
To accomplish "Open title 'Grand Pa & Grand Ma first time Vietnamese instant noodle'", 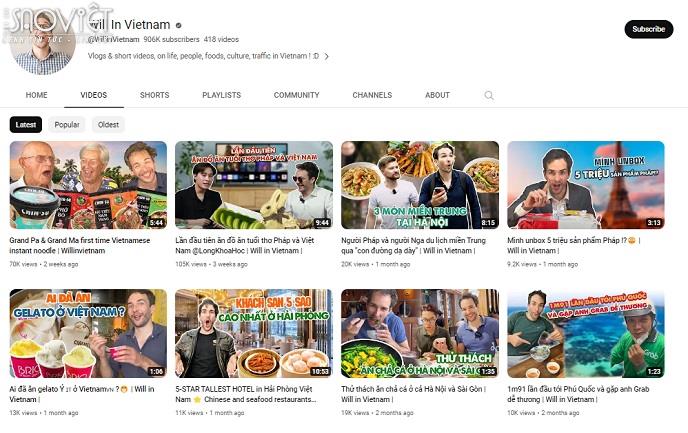I will tap(80, 246).
